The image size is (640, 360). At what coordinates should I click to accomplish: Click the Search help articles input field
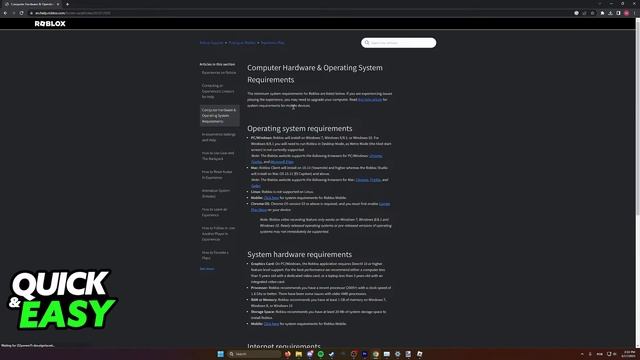click(x=398, y=43)
